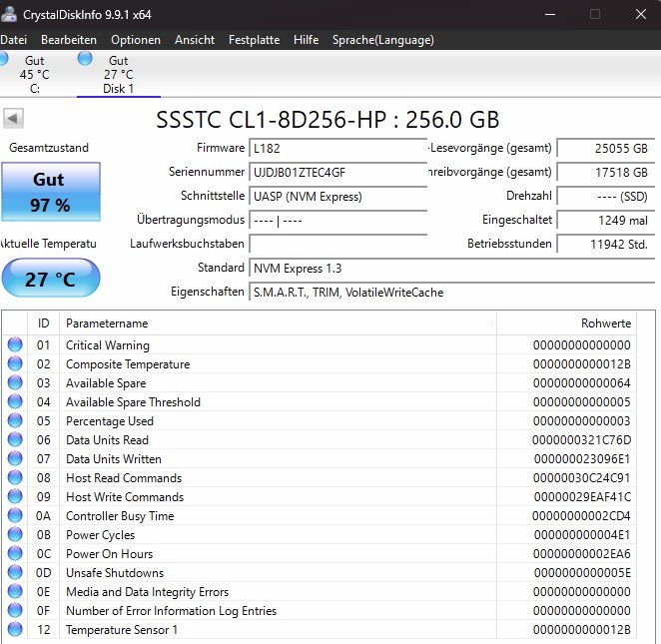Viewport: 661px width, 644px height.
Task: Click the Eingeschaltet value 1249 mal
Action: [606, 221]
